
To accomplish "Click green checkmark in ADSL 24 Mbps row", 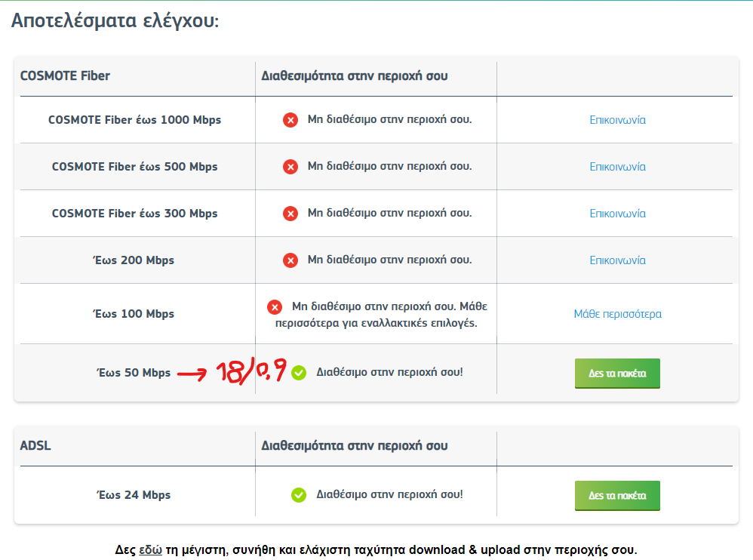I will [299, 494].
